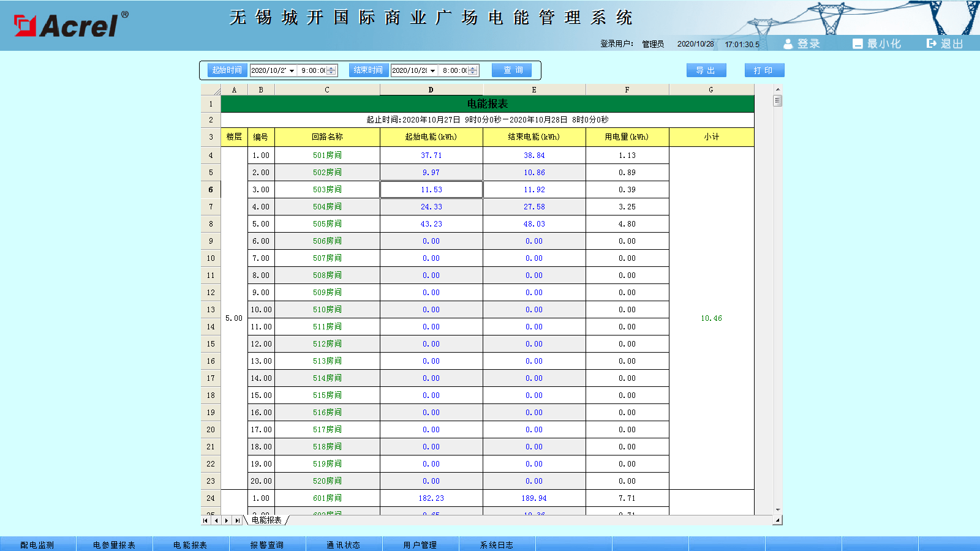Select the 503房间 circuit name cell
Screen dimensions: 980x551
coord(328,189)
